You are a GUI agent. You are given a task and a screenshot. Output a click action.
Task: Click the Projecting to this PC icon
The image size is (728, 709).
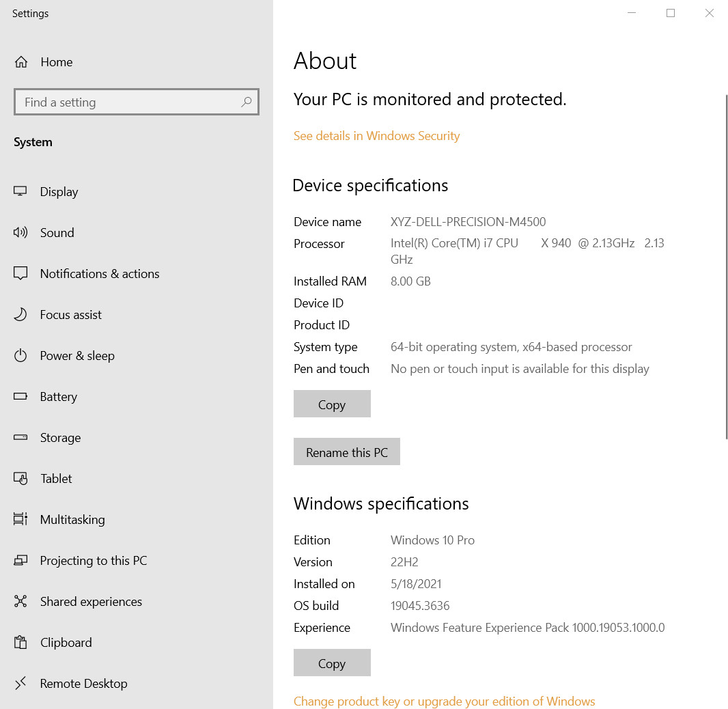pyautogui.click(x=20, y=560)
